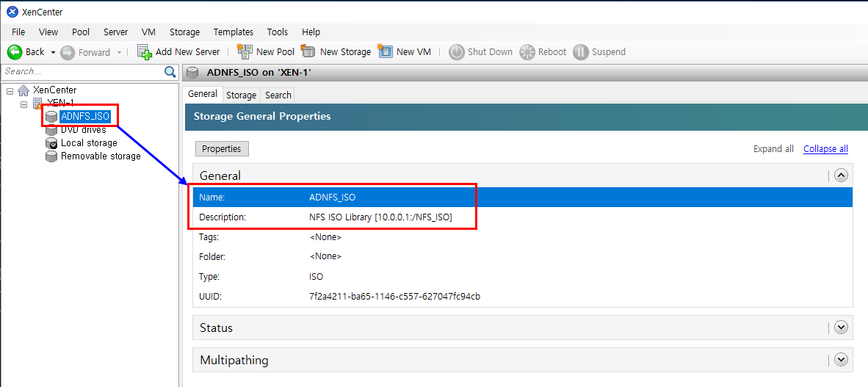Click the ADNFS_ISO storage disk icon in tree
Screen dimensions: 868x387
[x=51, y=117]
